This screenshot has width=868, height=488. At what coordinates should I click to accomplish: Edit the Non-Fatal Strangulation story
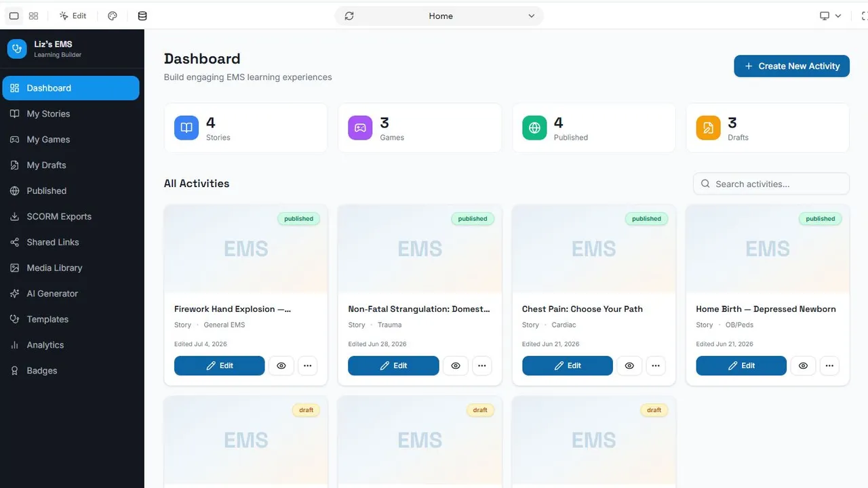coord(393,365)
